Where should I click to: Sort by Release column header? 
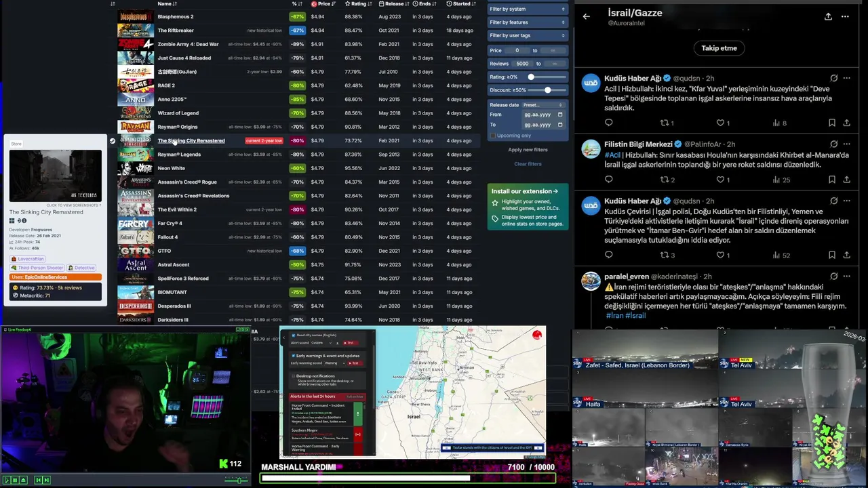pyautogui.click(x=394, y=4)
